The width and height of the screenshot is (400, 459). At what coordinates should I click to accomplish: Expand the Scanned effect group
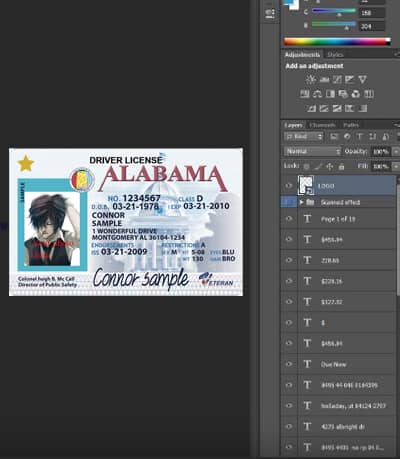pyautogui.click(x=301, y=202)
